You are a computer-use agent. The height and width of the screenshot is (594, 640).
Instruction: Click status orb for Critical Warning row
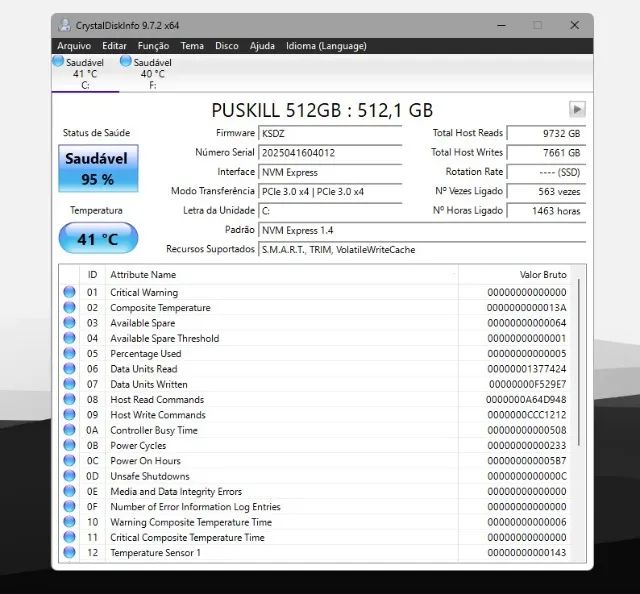69,292
